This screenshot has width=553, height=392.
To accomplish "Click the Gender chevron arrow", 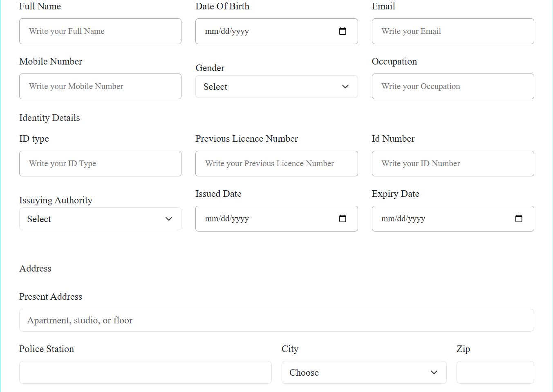I will pos(345,87).
